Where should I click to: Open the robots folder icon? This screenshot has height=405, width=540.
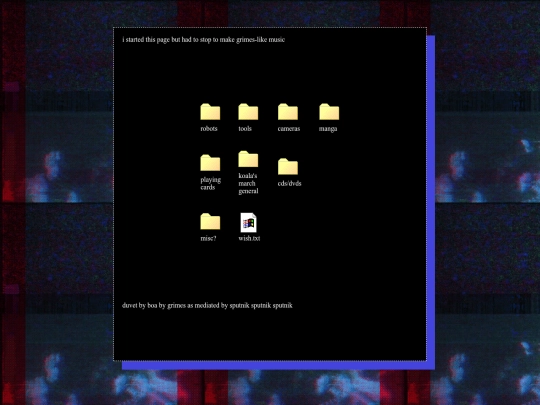[210, 112]
